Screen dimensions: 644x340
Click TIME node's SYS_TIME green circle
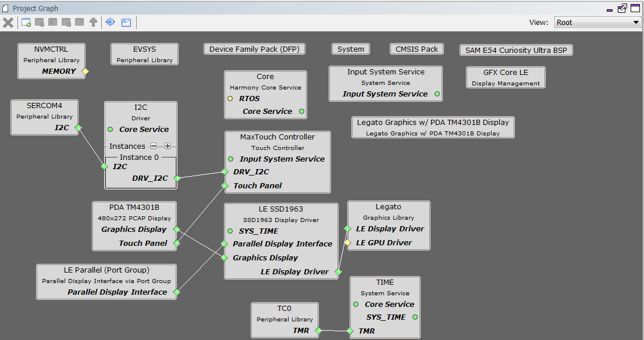[415, 317]
